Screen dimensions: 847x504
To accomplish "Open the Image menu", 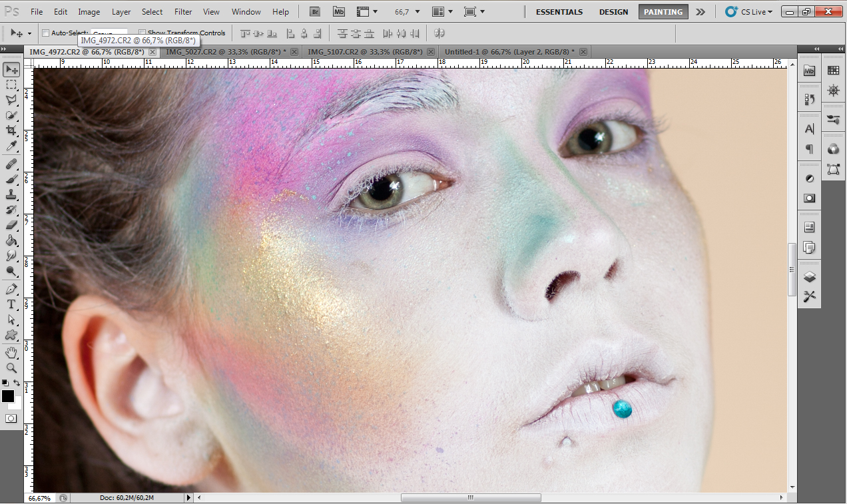I will (x=89, y=11).
